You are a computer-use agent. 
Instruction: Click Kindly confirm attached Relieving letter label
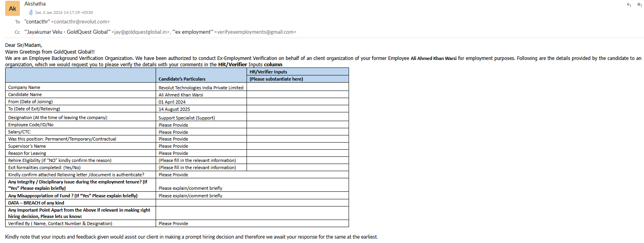tap(76, 175)
